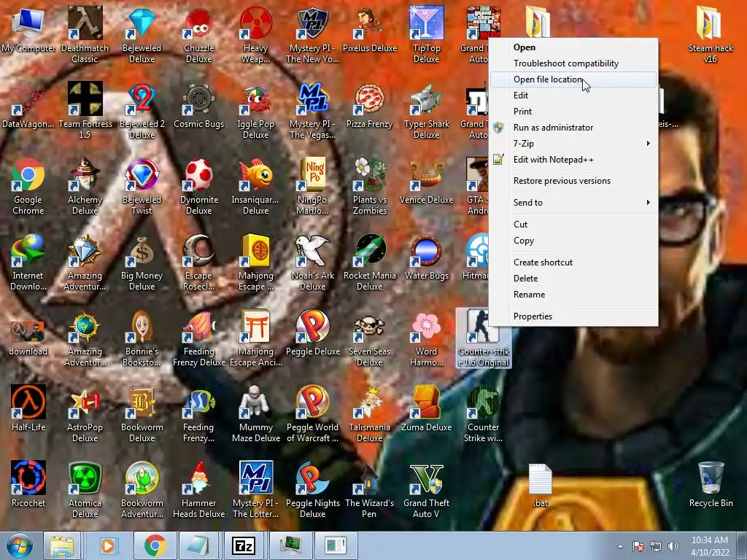Image resolution: width=747 pixels, height=560 pixels.
Task: Click the volume speaker tray icon
Action: (673, 546)
